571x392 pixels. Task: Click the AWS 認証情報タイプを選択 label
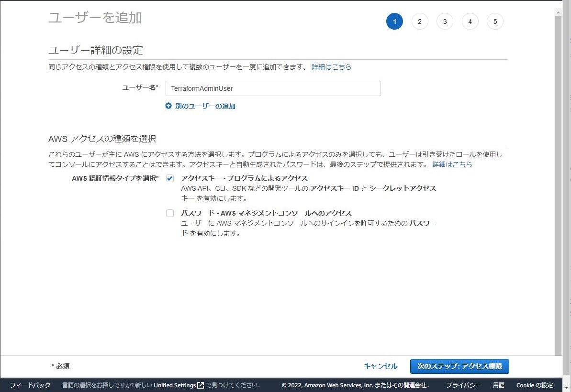coord(115,178)
